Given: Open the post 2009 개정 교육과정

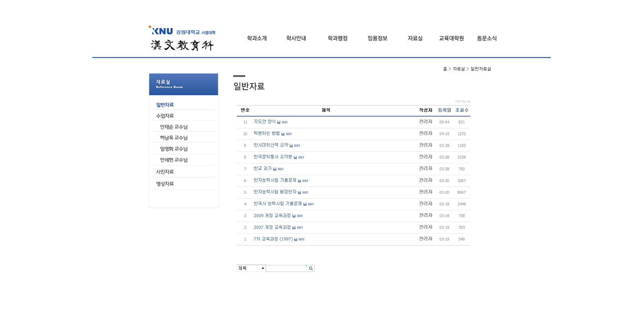Looking at the screenshot, I should click(272, 216).
